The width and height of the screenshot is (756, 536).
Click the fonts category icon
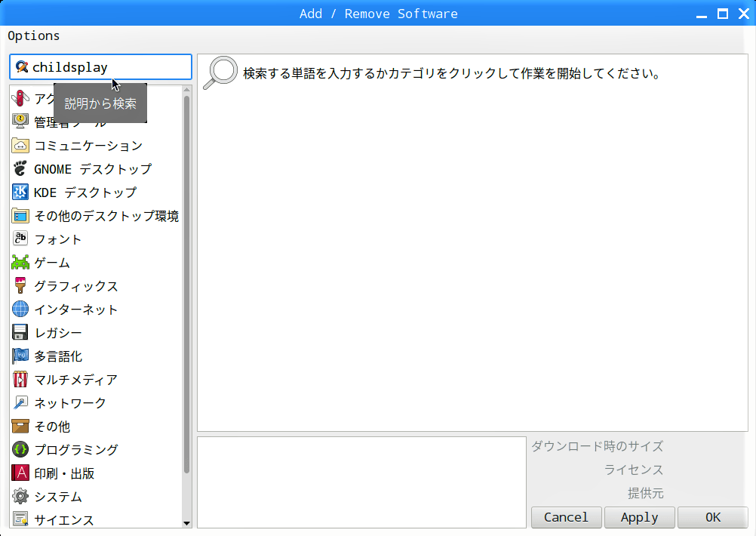20,239
